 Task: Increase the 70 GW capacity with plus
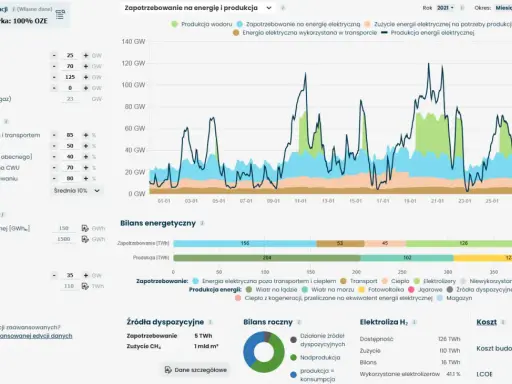[86, 66]
